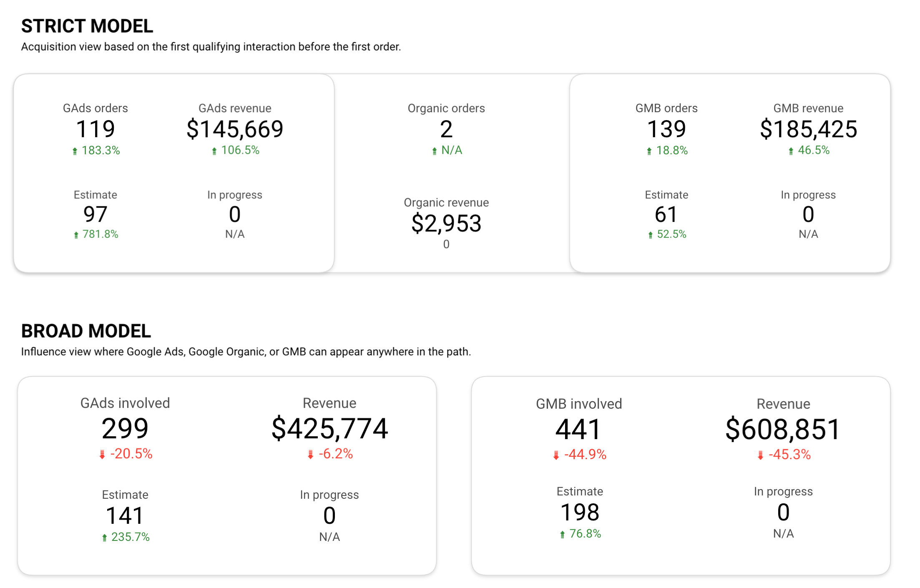
Task: Click the GMB orders value 139
Action: click(666, 129)
